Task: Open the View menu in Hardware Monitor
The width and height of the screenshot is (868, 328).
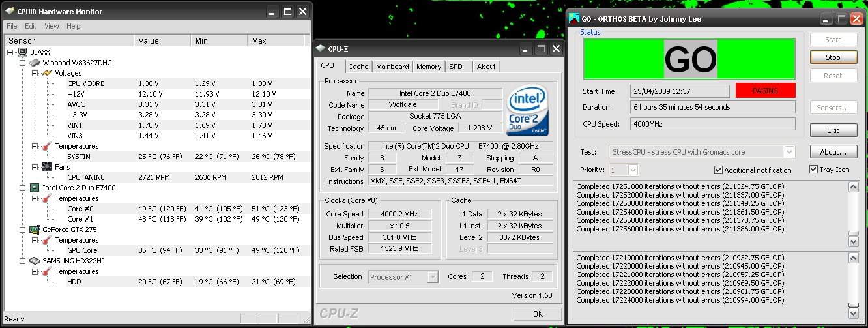Action: tap(52, 27)
